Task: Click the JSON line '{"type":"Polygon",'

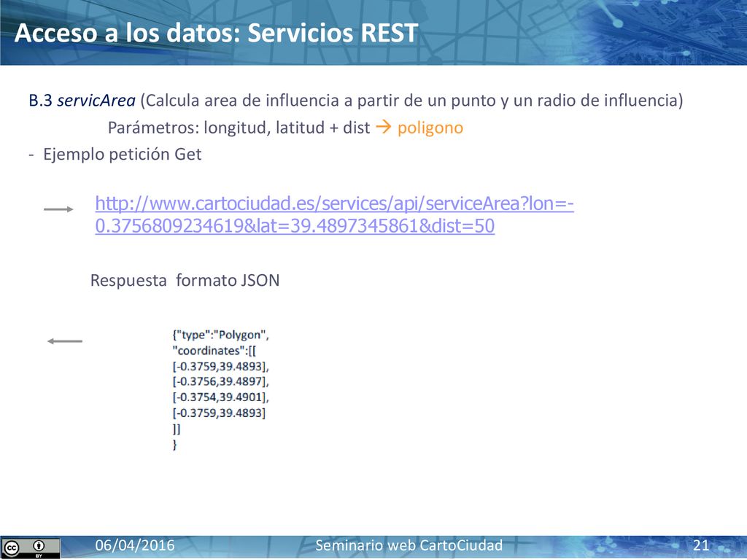Action: (220, 335)
